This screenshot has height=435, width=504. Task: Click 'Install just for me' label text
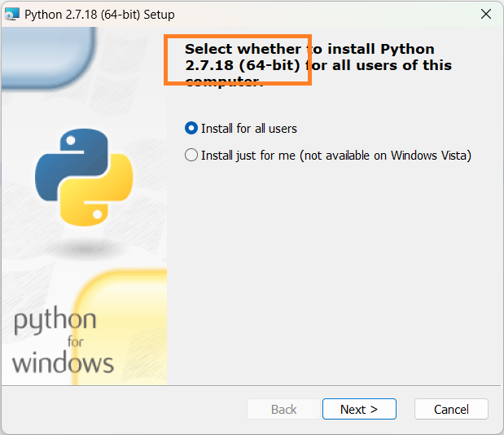336,156
